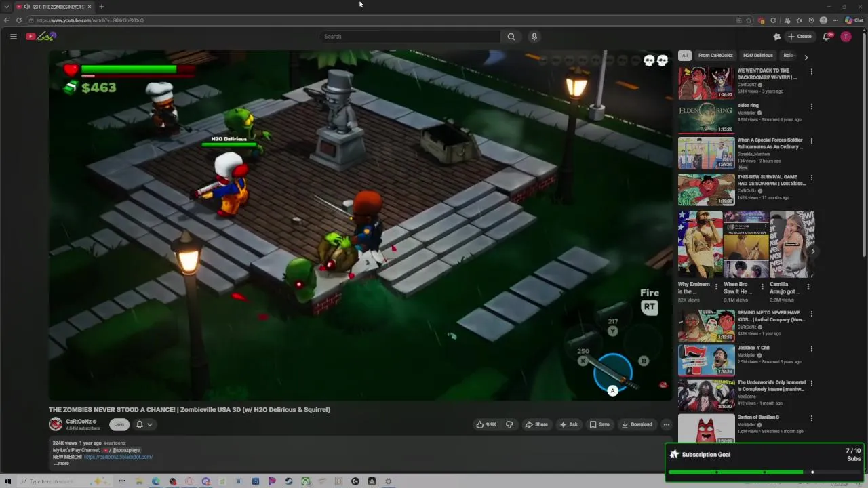Open the Create button

coord(800,37)
